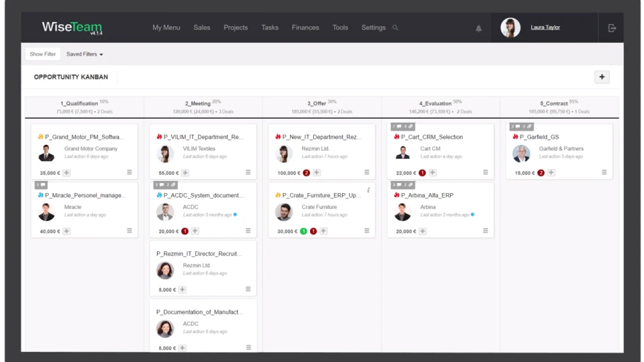Open the P_Grand_Motor_PM_Softwa opportunity title
This screenshot has height=362, width=644.
(85, 137)
